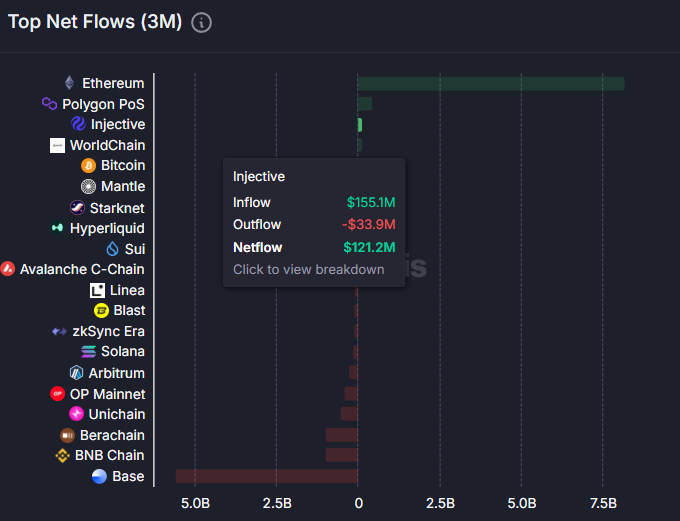Screen dimensions: 680x521
Task: Click the Injective swirl logo icon
Action: [78, 124]
